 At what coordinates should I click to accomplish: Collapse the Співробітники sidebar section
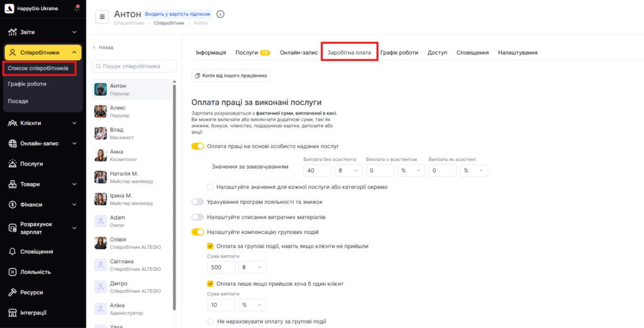point(74,53)
